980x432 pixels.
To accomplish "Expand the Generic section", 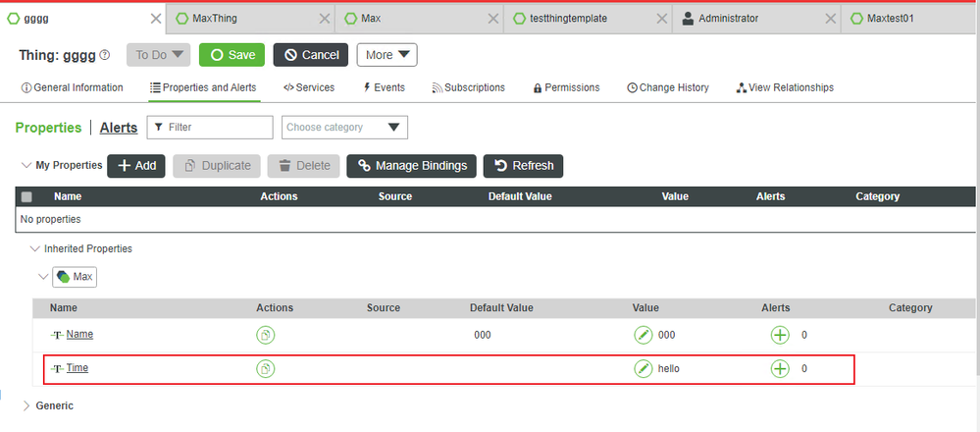I will click(x=26, y=405).
